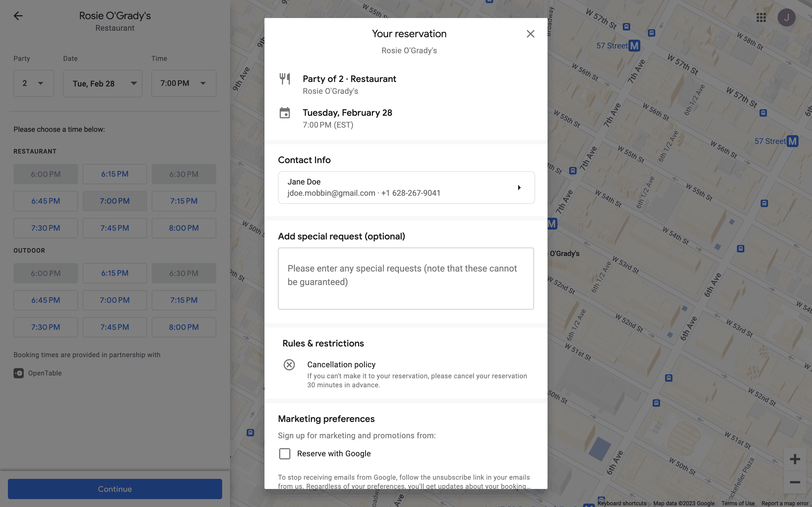The width and height of the screenshot is (812, 507).
Task: Click the special request text field
Action: [406, 278]
